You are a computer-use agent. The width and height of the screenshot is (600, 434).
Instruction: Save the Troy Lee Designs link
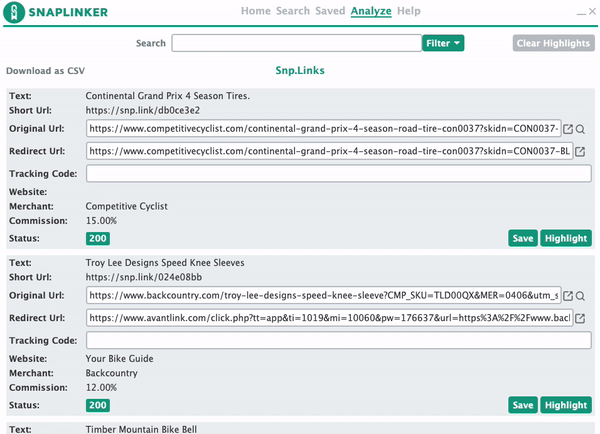[x=523, y=405]
